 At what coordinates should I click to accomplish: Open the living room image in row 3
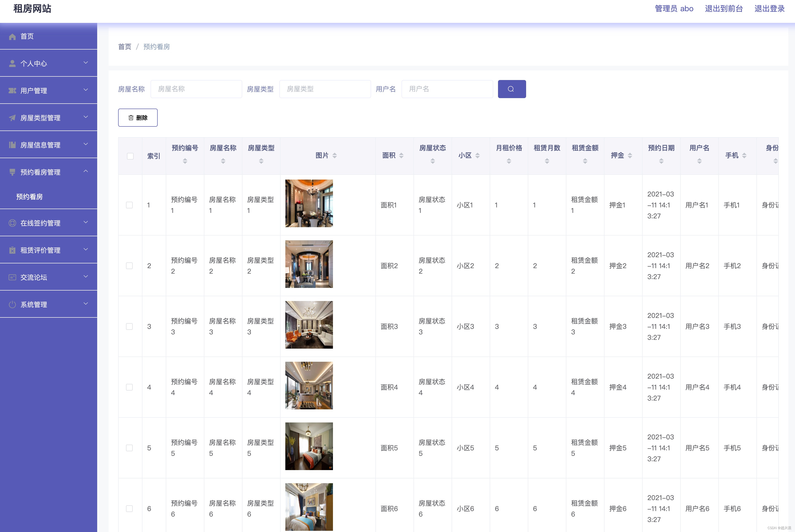tap(309, 325)
